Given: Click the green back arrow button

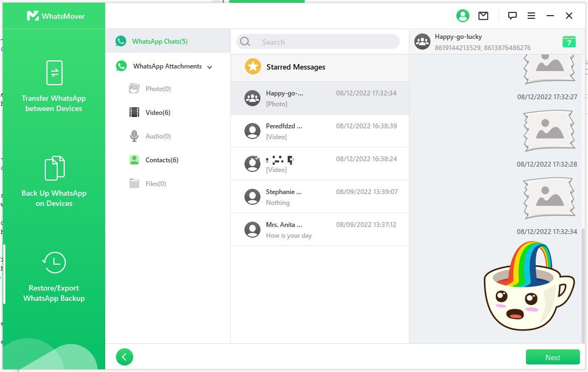Looking at the screenshot, I should pyautogui.click(x=125, y=357).
